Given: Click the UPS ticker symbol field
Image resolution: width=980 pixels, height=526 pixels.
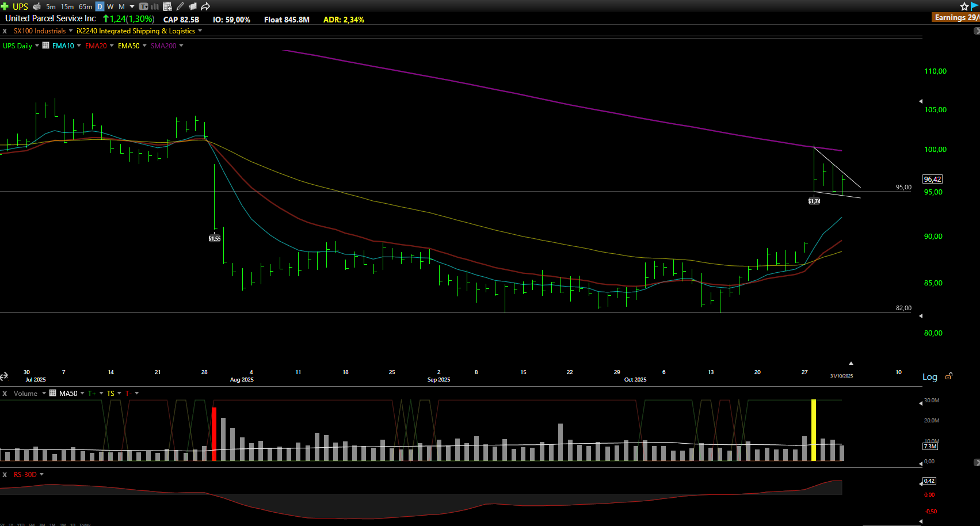Looking at the screenshot, I should [x=20, y=6].
